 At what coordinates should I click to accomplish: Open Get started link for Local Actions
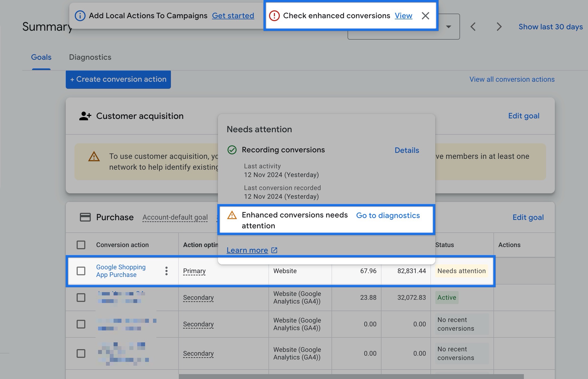coord(233,16)
